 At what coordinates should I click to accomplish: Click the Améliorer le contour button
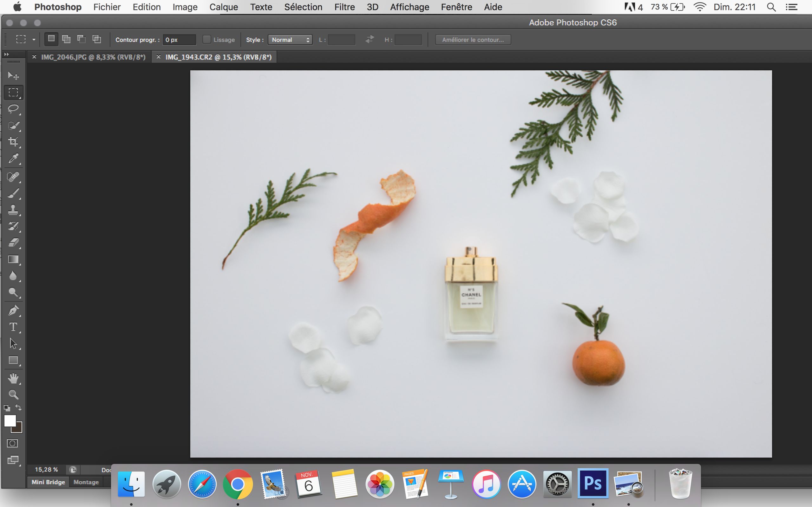tap(473, 40)
